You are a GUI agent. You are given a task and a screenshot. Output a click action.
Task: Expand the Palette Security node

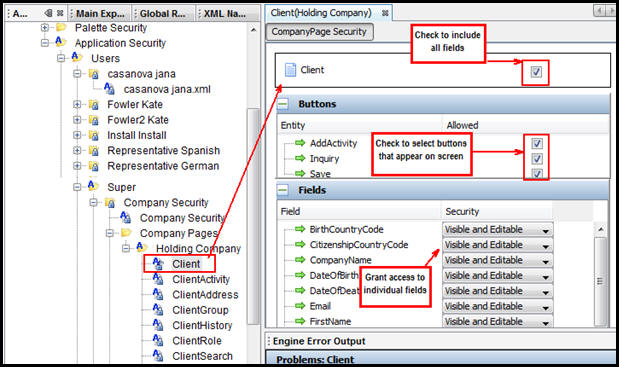45,28
